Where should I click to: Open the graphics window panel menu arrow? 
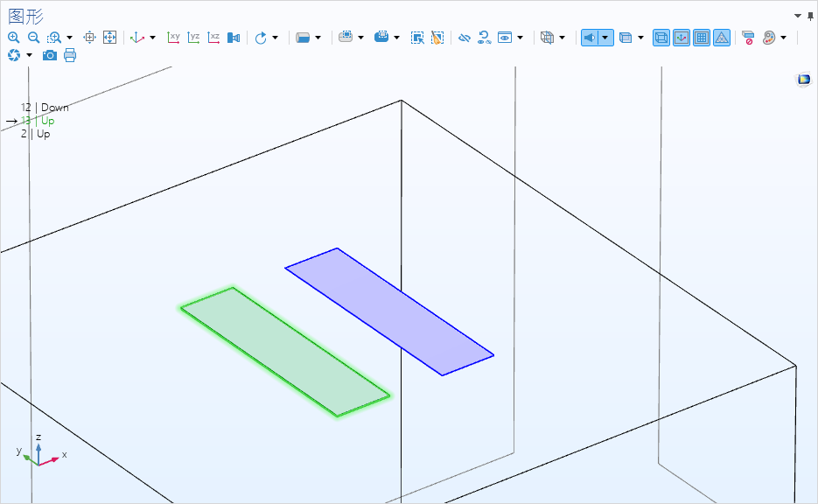click(x=798, y=16)
